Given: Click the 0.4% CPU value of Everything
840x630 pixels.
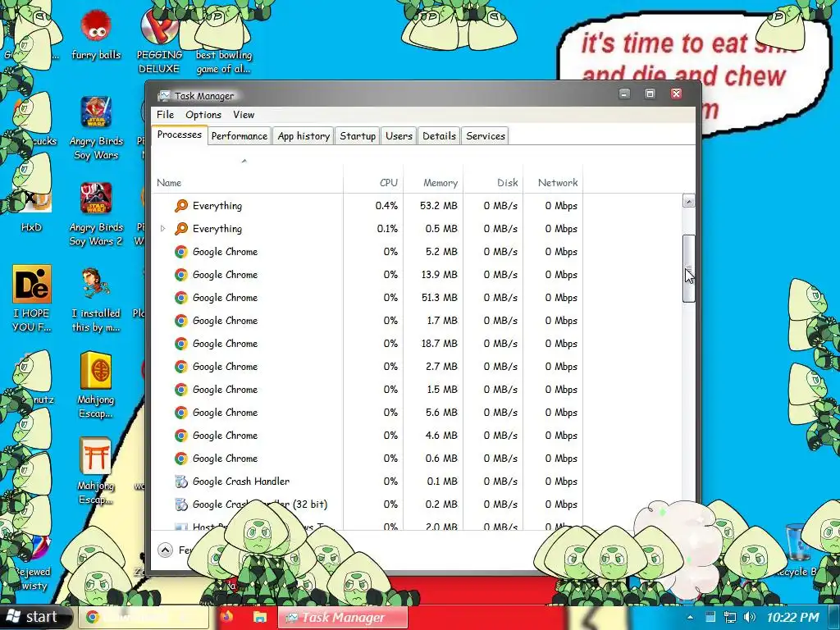Looking at the screenshot, I should (x=386, y=206).
